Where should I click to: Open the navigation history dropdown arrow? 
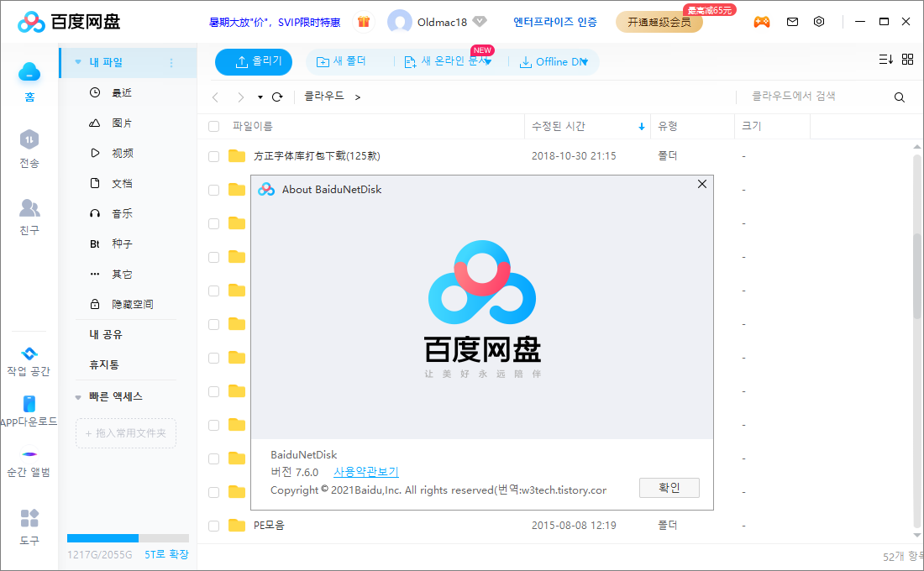tap(260, 97)
